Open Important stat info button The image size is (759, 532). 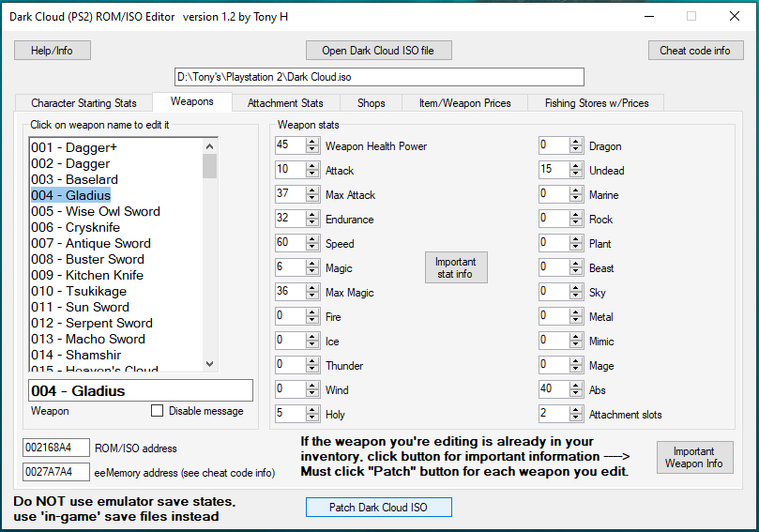tap(456, 267)
